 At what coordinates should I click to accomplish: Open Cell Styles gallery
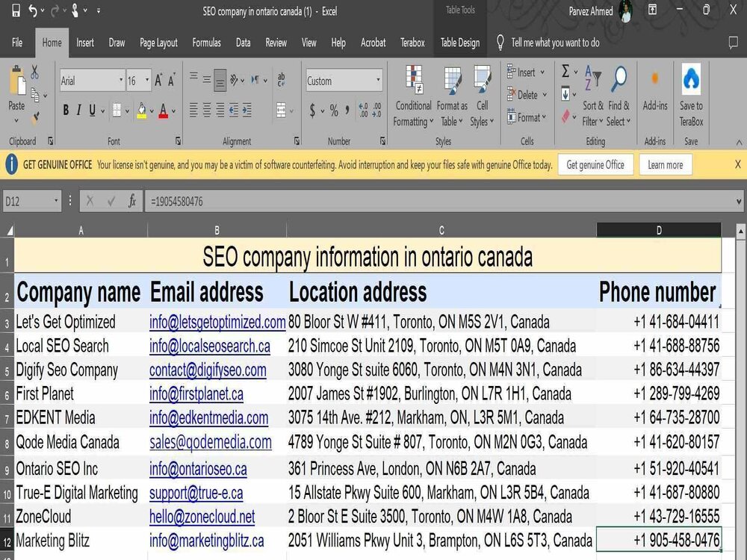[x=482, y=96]
